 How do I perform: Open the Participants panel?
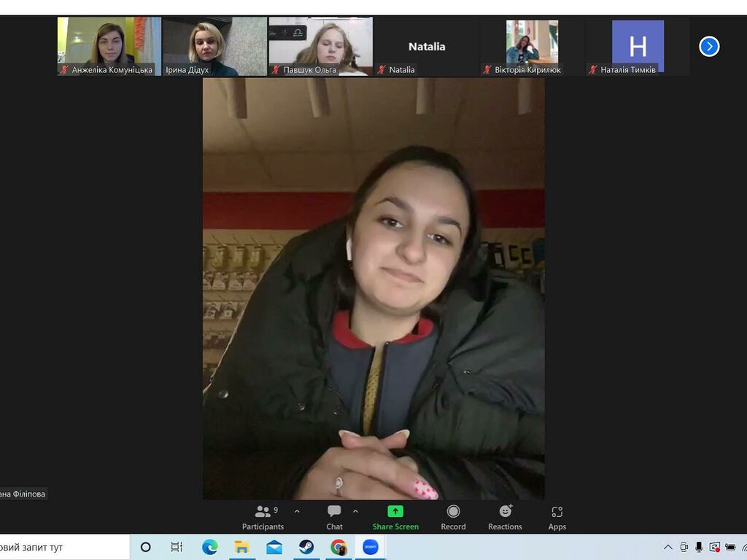click(x=263, y=517)
